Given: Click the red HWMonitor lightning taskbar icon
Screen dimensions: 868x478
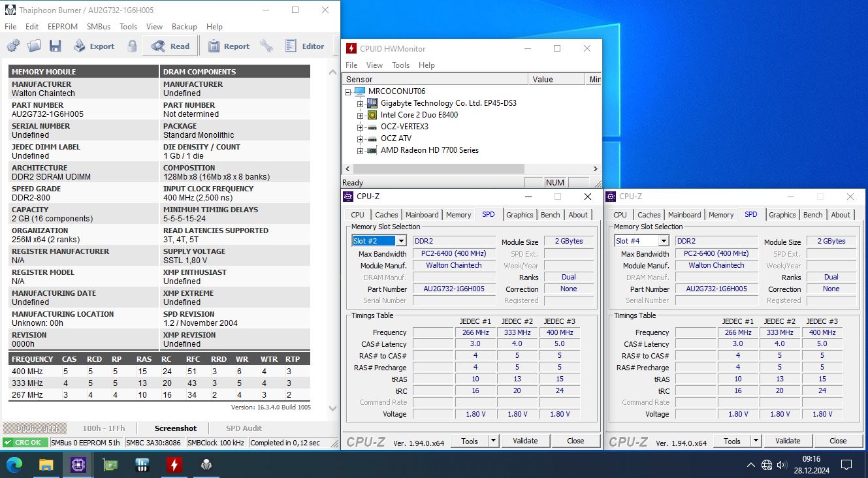Looking at the screenshot, I should click(174, 465).
